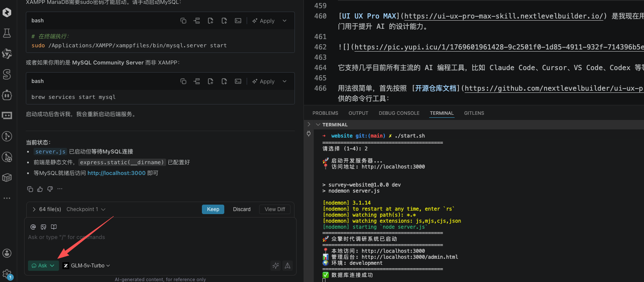644x282 pixels.
Task: Open more actions ellipsis under the response
Action: [x=60, y=189]
